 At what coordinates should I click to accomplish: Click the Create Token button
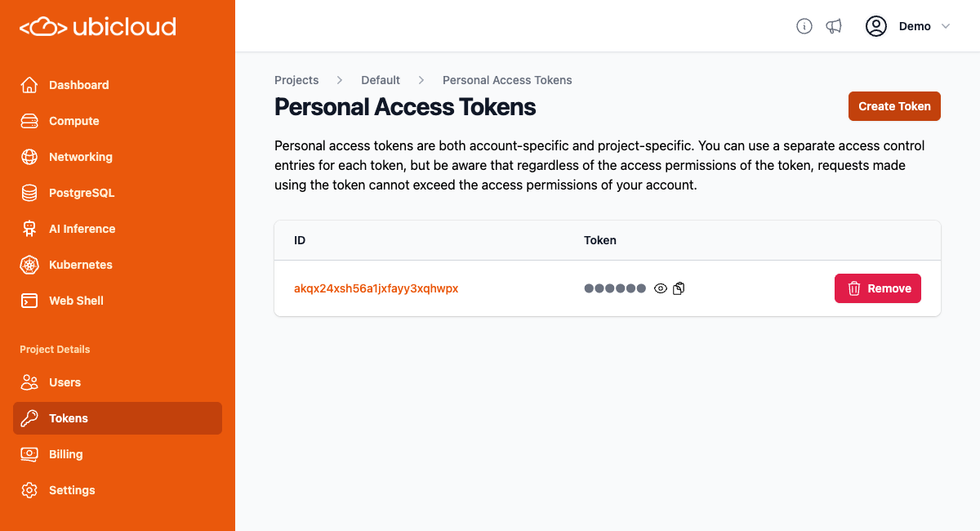pyautogui.click(x=894, y=106)
